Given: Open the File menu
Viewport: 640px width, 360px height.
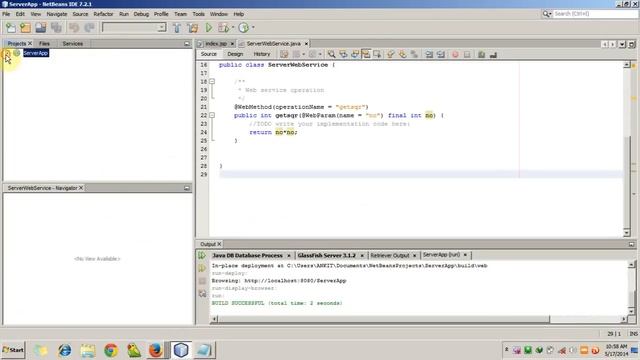Looking at the screenshot, I should pos(6,14).
